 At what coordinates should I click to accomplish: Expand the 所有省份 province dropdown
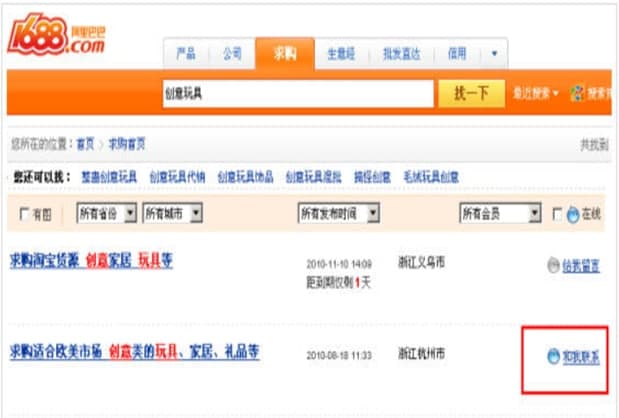pyautogui.click(x=107, y=213)
